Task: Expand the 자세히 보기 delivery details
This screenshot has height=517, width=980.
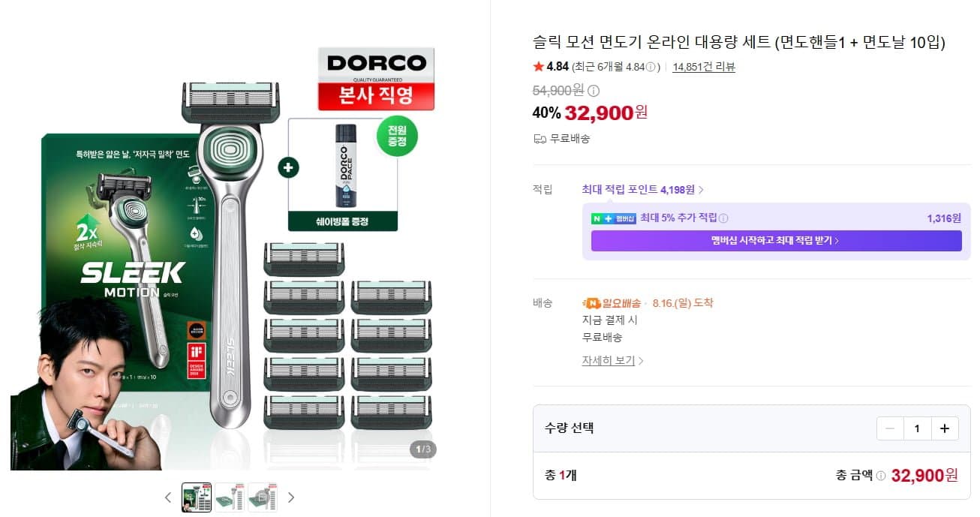Action: pos(613,361)
